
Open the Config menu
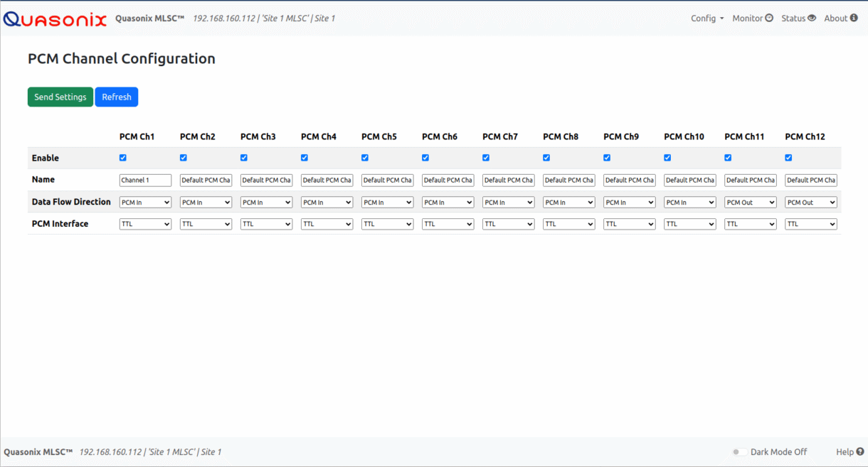point(706,18)
